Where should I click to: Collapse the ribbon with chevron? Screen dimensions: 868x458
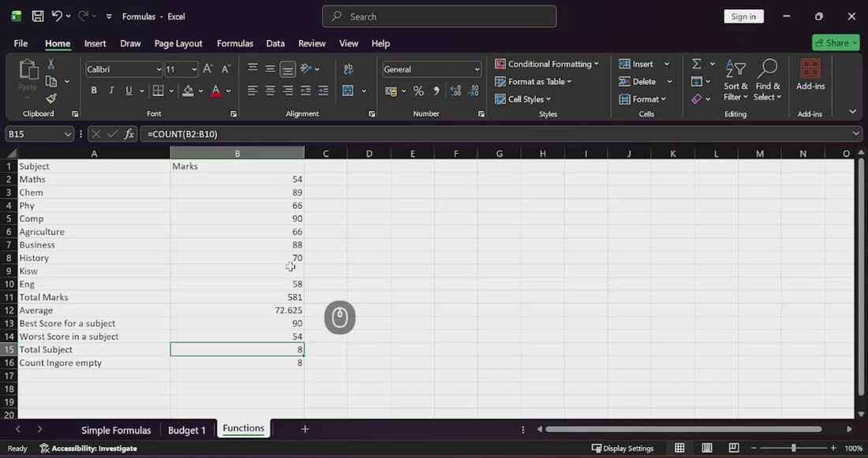point(852,112)
